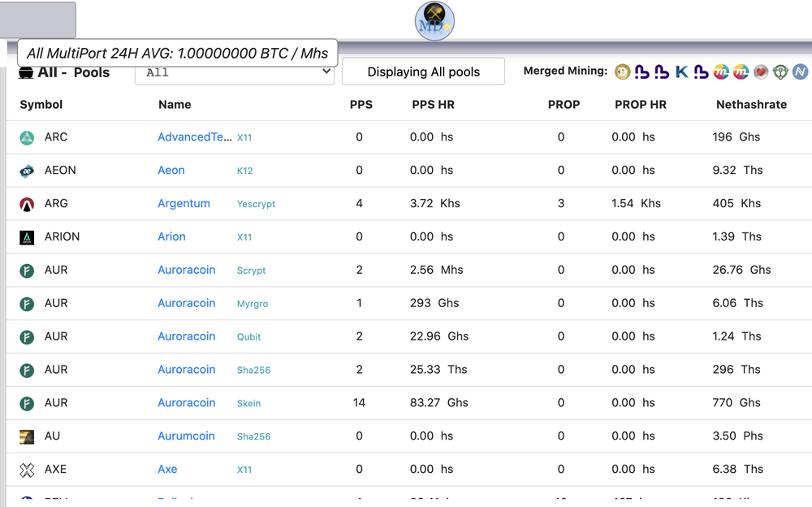Click the Nethashrate column header
Viewport: 812px width, 507px height.
coord(751,104)
